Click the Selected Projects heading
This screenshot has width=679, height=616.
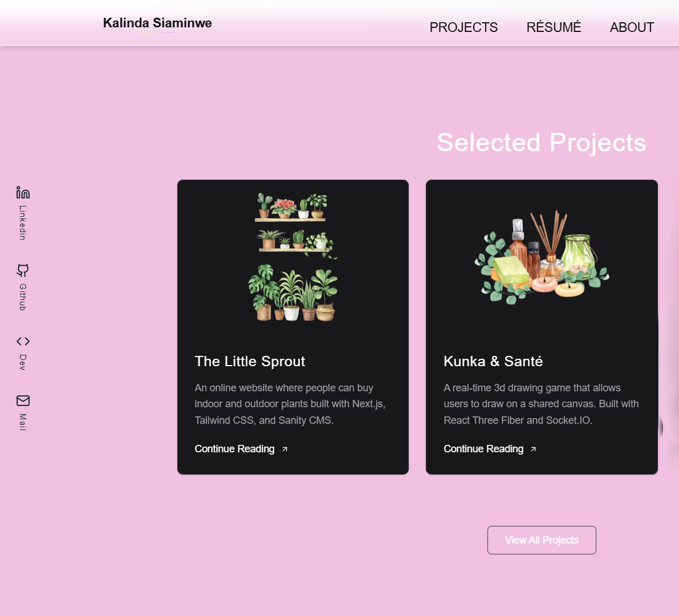click(541, 143)
